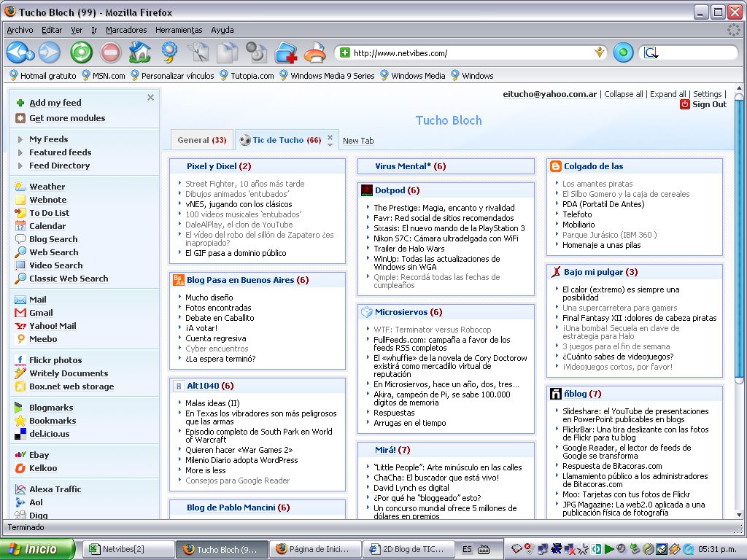Viewport: 747px width, 560px height.
Task: Expand the Feed Directory tree
Action: pyautogui.click(x=20, y=166)
